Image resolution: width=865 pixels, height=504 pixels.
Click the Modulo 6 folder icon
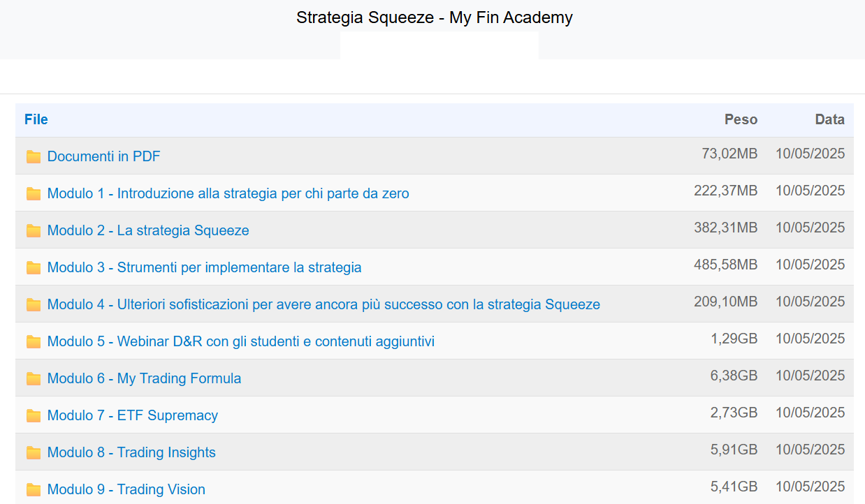(x=34, y=378)
